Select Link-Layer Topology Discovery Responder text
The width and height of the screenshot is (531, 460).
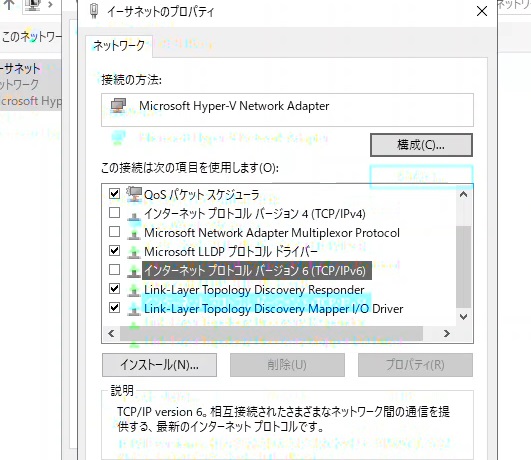point(254,290)
